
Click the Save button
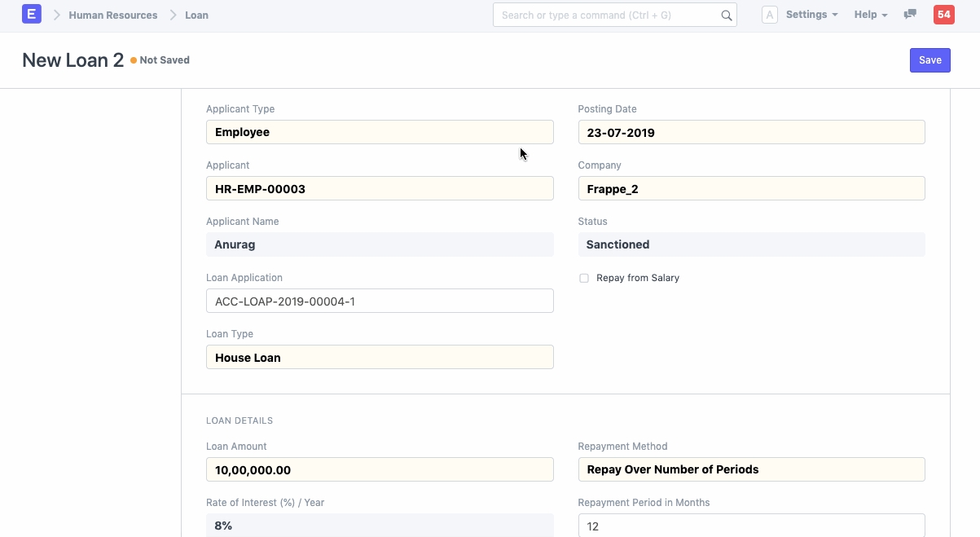click(929, 60)
